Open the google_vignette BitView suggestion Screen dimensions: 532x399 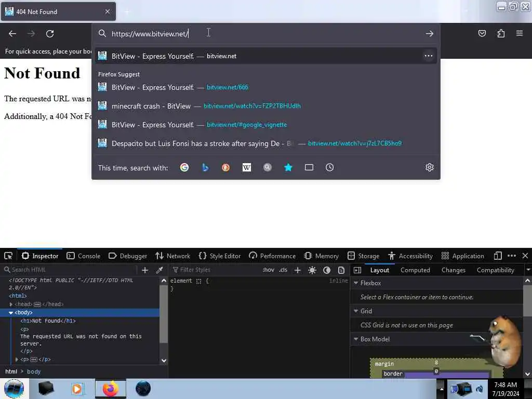point(265,125)
